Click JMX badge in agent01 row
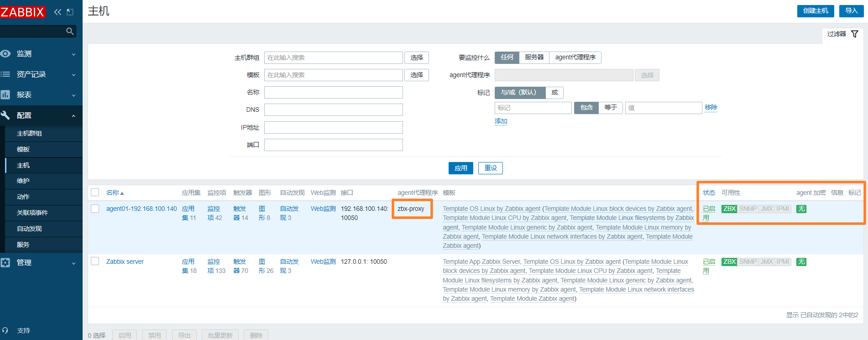Screen dimensions: 868x340 click(767, 209)
